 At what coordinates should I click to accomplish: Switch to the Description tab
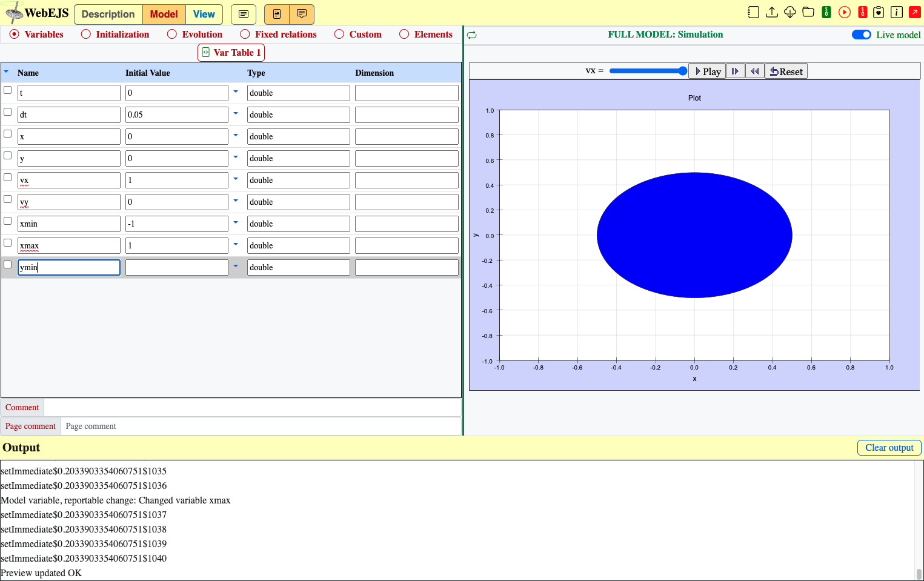(108, 15)
